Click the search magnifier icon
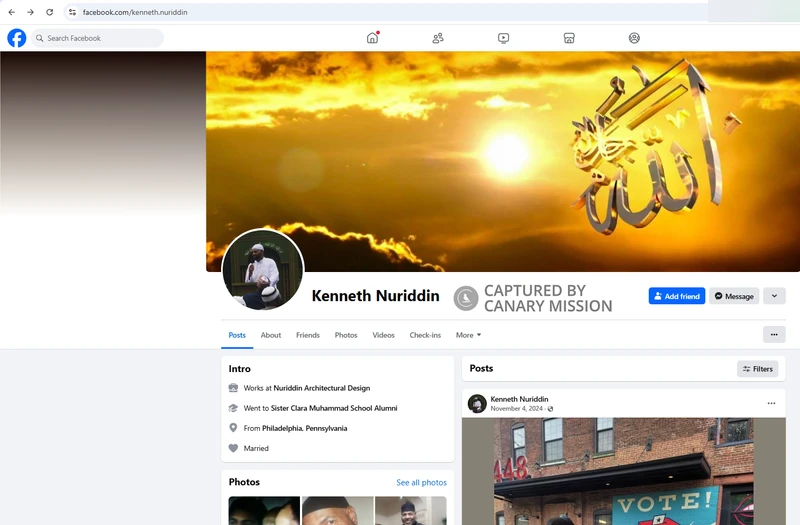The width and height of the screenshot is (800, 525). point(39,38)
